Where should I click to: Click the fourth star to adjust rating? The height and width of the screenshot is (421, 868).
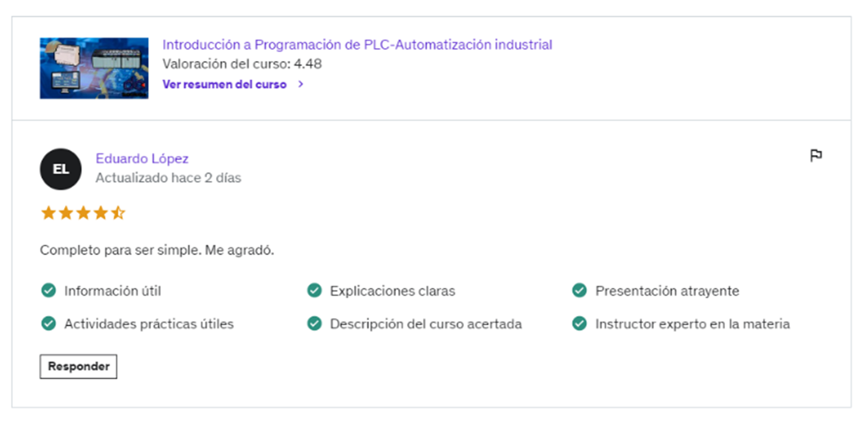coord(101,212)
